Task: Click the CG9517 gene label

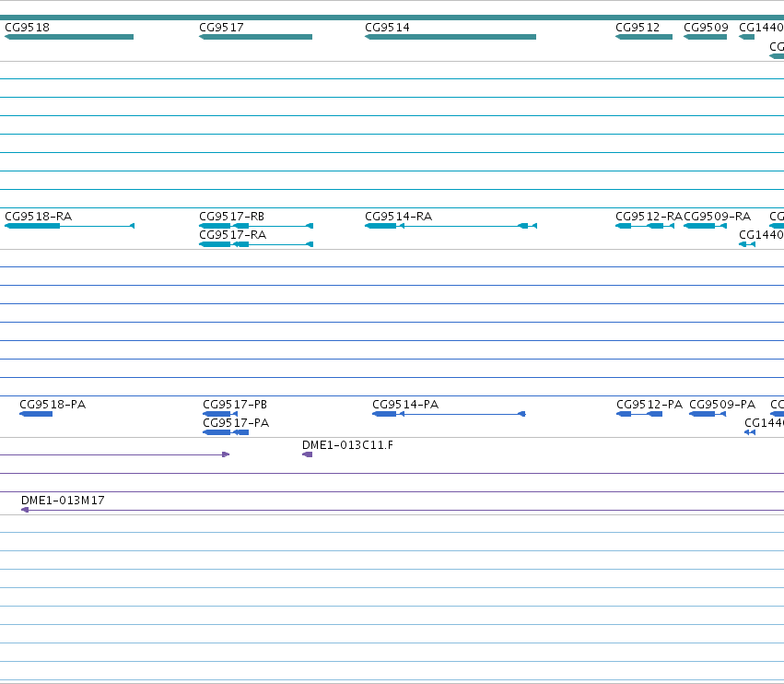Action: 221,27
